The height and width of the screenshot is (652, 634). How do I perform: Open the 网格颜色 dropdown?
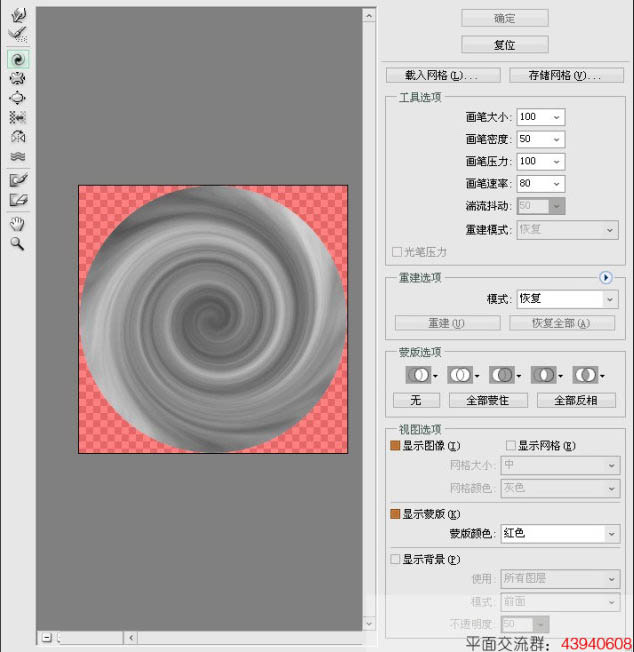coord(560,488)
